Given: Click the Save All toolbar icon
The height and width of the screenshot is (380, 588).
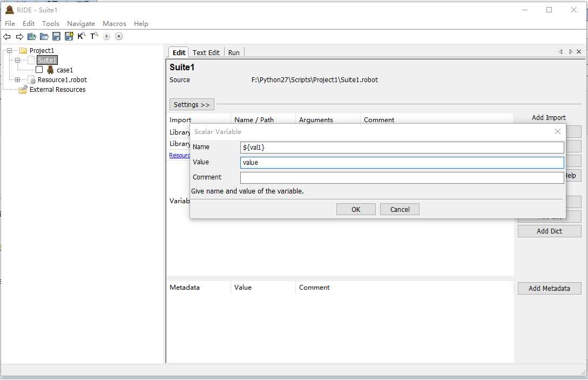Looking at the screenshot, I should click(69, 36).
